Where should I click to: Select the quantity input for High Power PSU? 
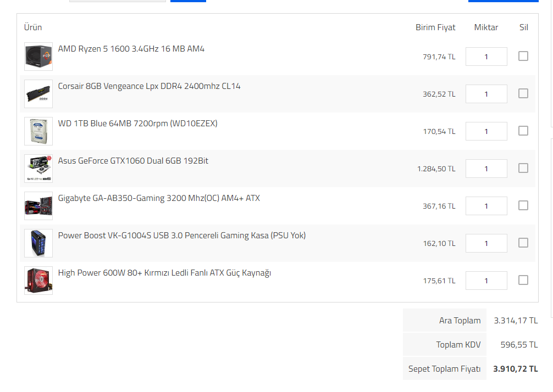click(x=486, y=281)
